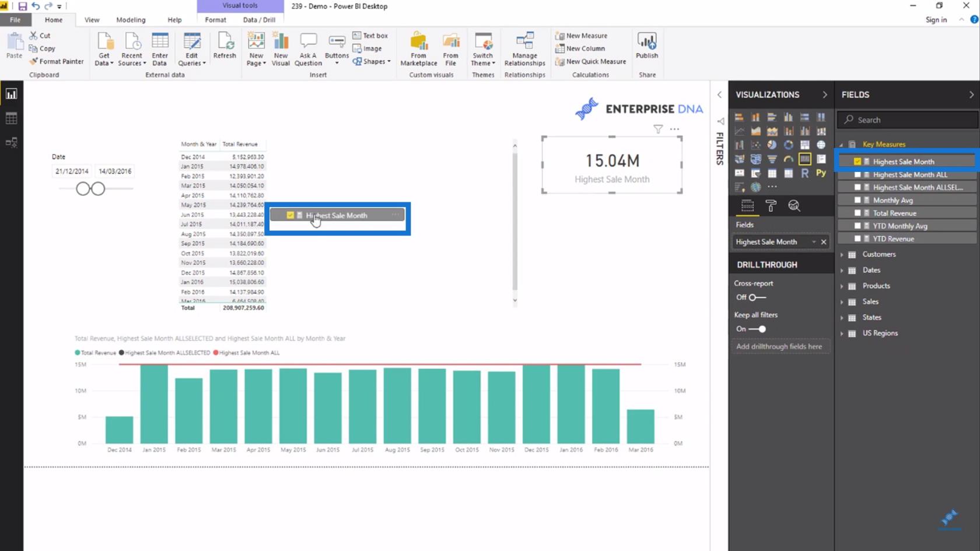This screenshot has width=980, height=551.
Task: Check the Total Revenue measure
Action: (x=857, y=213)
